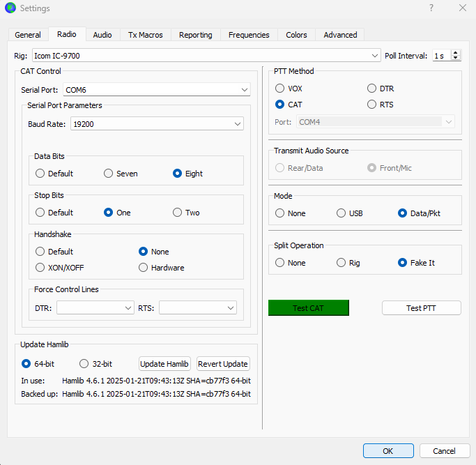Choose Seven data bits

(x=109, y=174)
